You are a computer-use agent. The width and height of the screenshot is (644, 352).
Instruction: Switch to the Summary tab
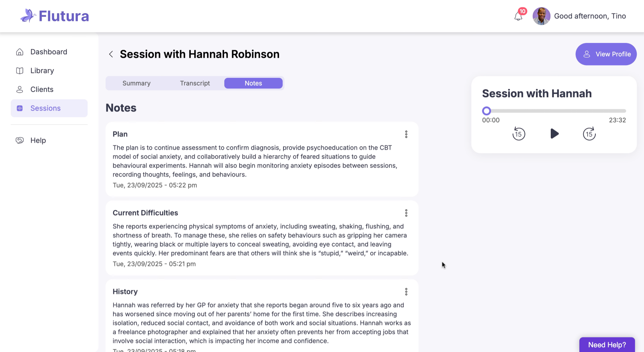(x=136, y=83)
